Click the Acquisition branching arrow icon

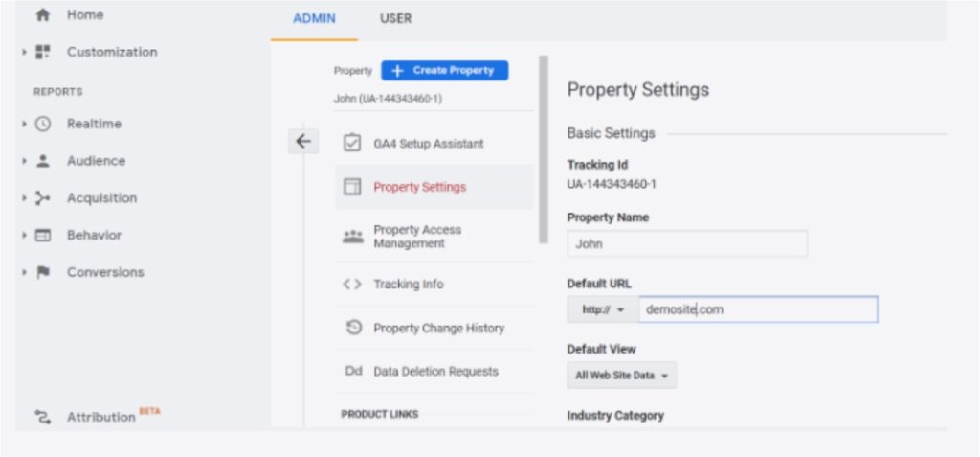(x=42, y=198)
